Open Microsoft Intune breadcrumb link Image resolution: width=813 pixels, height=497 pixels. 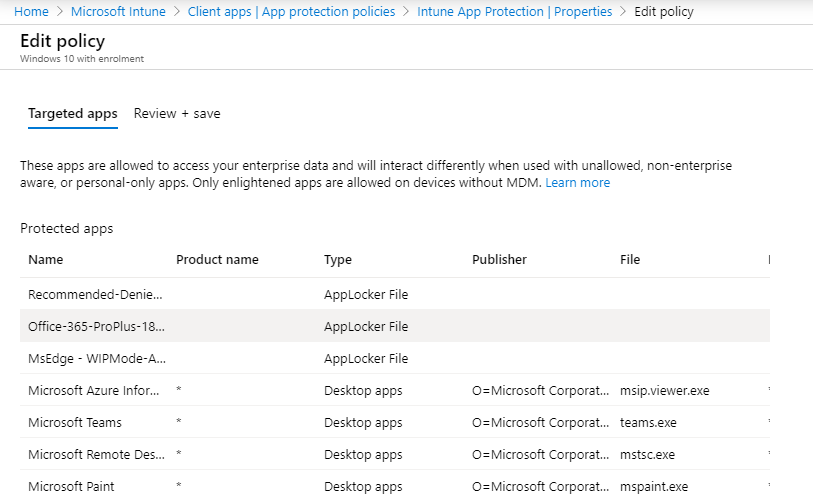(x=117, y=12)
